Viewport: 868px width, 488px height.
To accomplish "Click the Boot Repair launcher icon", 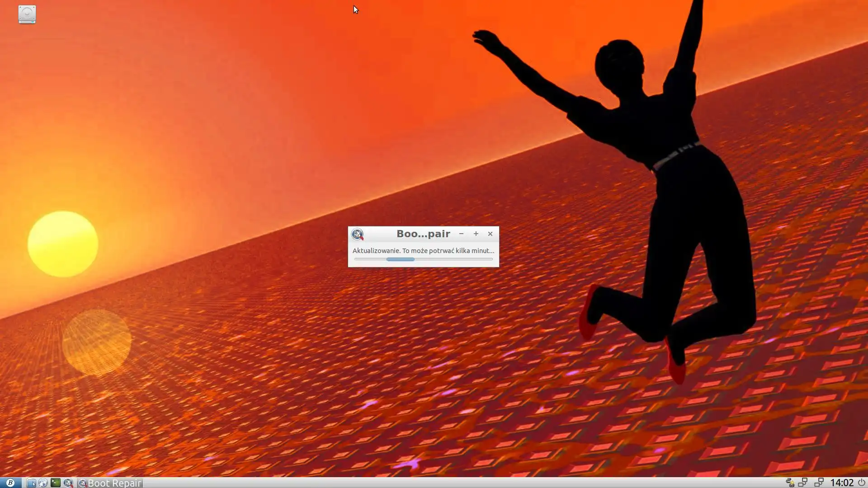I will pos(68,483).
